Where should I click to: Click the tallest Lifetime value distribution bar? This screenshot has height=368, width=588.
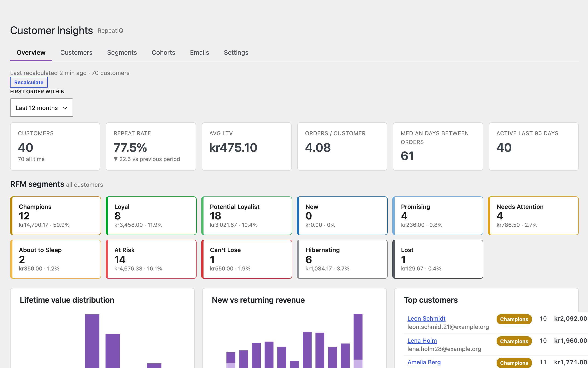click(x=92, y=341)
